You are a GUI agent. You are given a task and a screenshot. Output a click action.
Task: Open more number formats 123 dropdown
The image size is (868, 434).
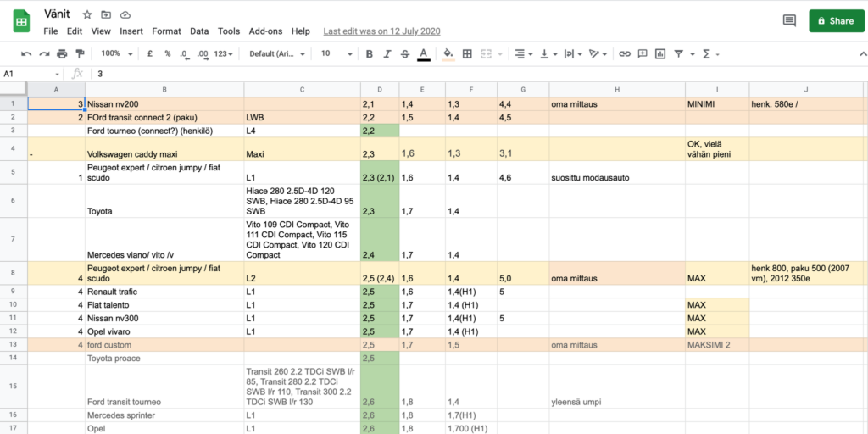223,53
